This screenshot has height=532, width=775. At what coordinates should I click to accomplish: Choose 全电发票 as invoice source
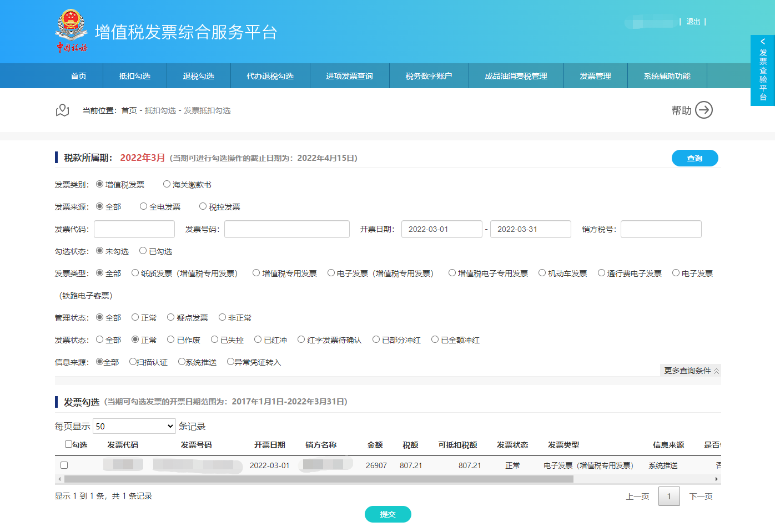[143, 206]
